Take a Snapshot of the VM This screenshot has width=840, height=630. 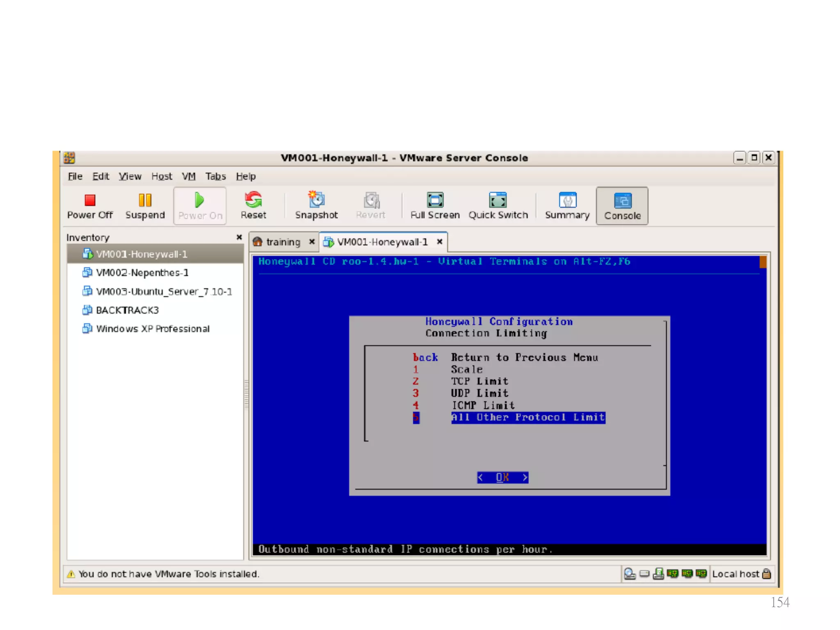coord(316,206)
